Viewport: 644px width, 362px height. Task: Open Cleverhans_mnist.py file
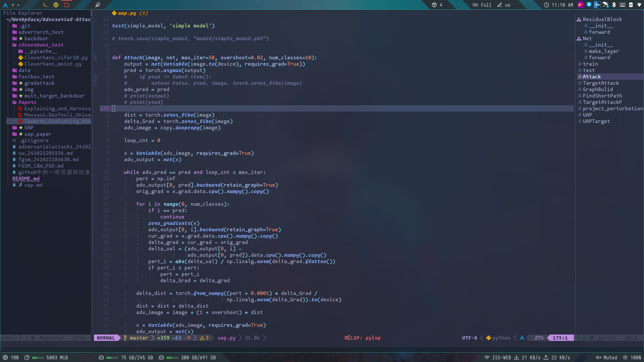pos(53,64)
